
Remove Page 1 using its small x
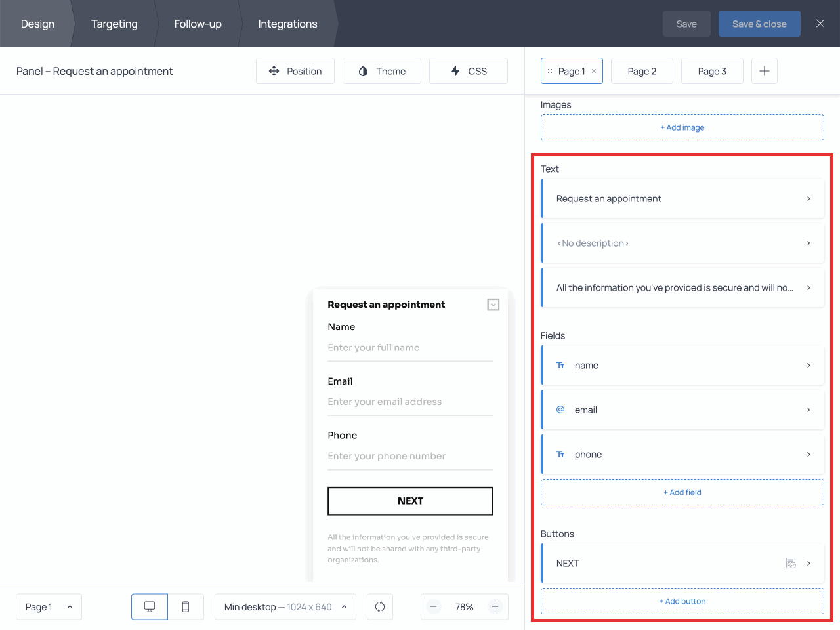(x=594, y=71)
